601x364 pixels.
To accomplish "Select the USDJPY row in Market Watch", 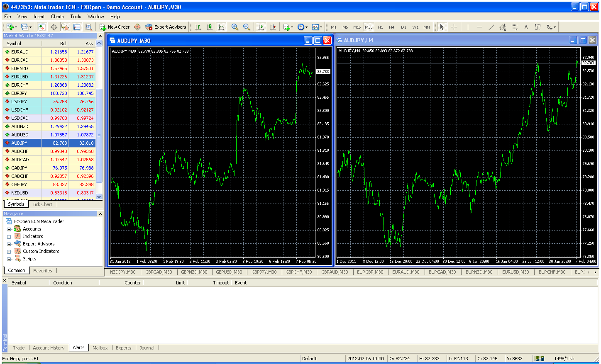I will 49,102.
